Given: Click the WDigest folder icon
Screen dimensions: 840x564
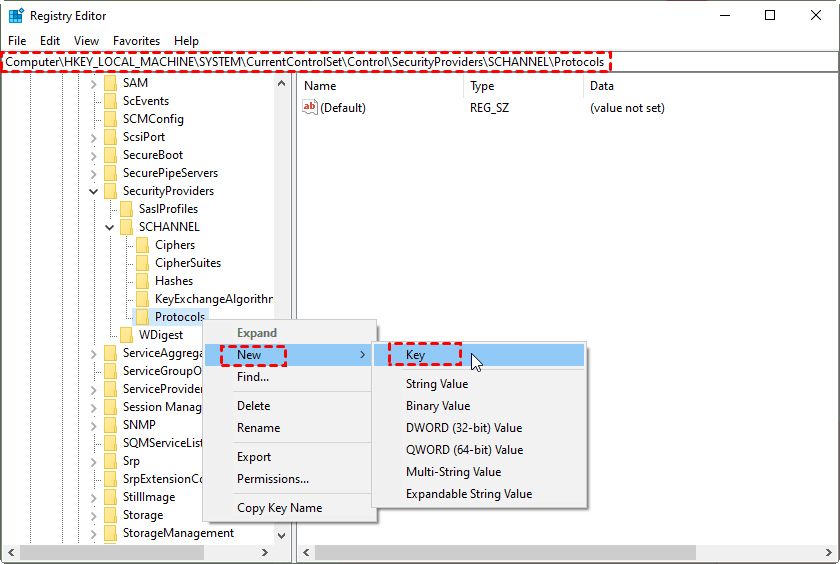Looking at the screenshot, I should point(126,335).
